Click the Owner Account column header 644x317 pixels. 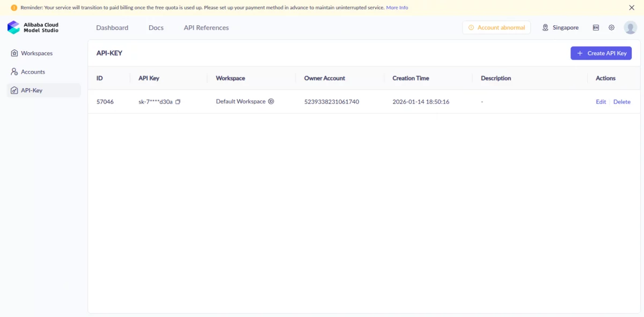click(x=325, y=78)
